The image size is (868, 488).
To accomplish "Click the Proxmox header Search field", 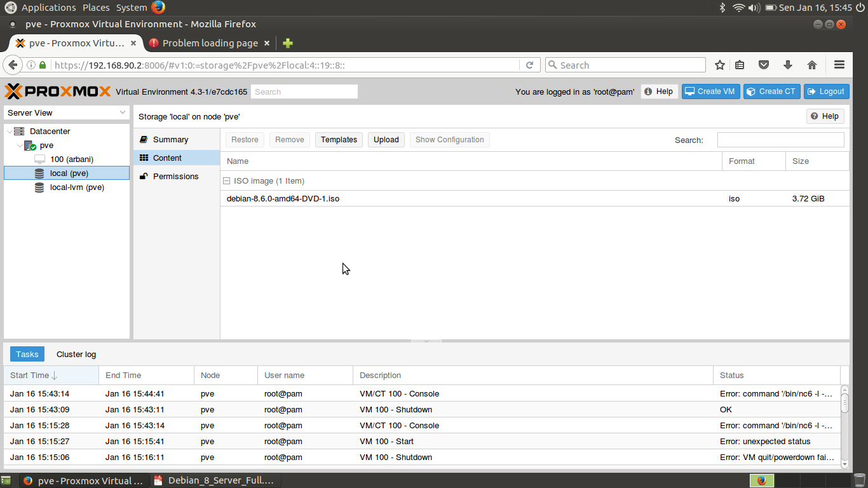I will pos(304,91).
